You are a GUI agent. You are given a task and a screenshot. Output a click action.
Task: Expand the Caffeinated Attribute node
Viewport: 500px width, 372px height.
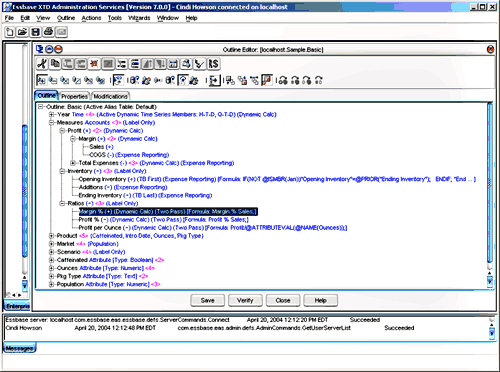point(52,260)
